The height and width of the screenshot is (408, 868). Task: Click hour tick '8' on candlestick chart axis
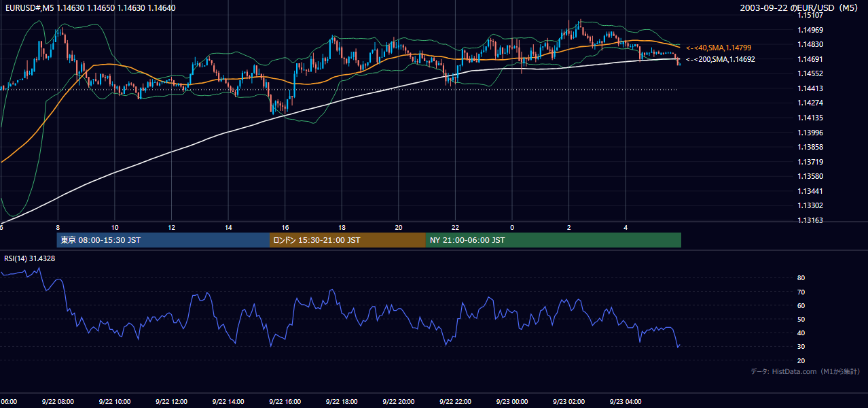(x=58, y=227)
